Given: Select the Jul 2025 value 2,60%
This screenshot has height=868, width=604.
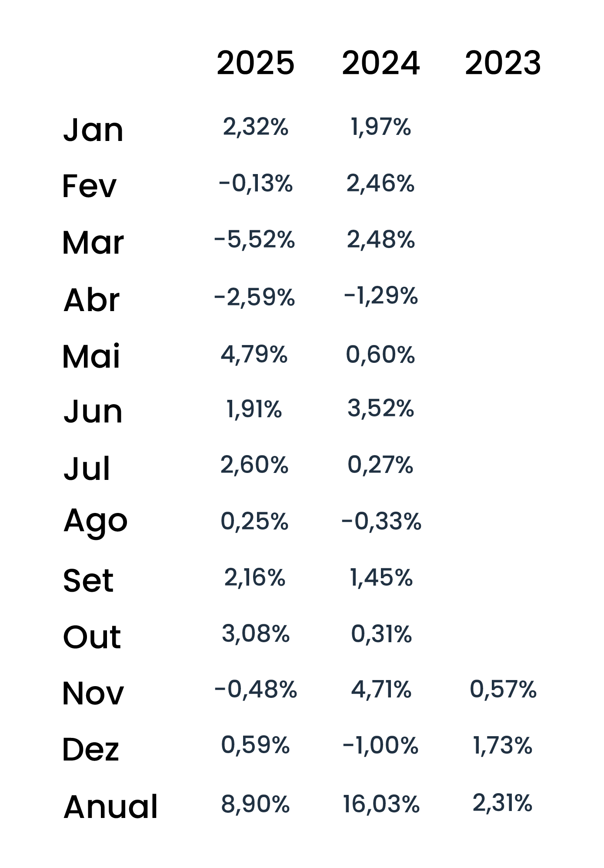Looking at the screenshot, I should pyautogui.click(x=254, y=465).
